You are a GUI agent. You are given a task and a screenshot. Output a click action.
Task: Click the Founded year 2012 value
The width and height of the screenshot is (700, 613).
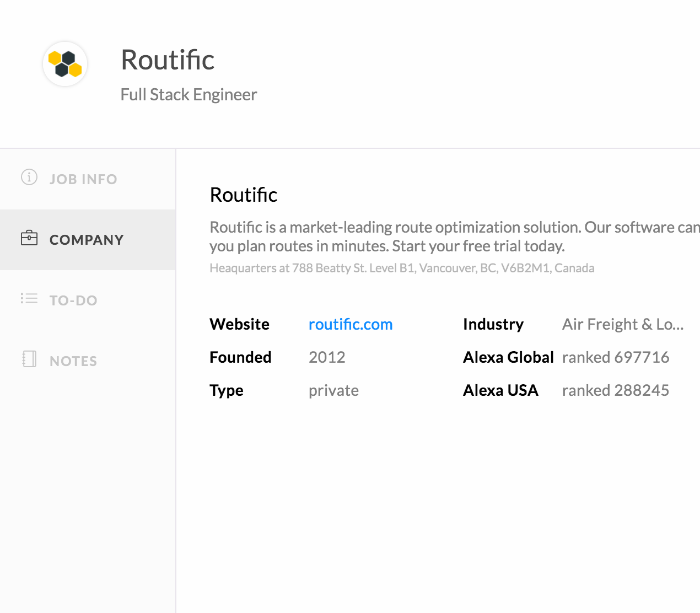tap(327, 357)
